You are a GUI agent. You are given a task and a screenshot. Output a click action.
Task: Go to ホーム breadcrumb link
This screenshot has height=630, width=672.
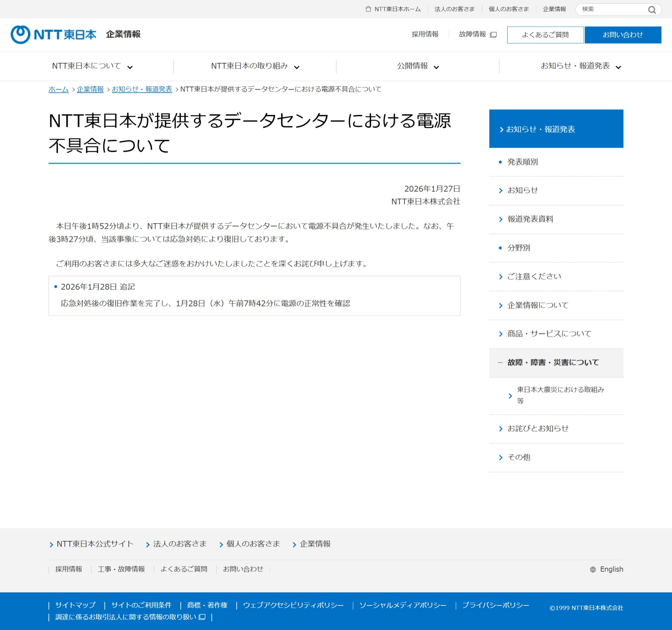[x=59, y=89]
